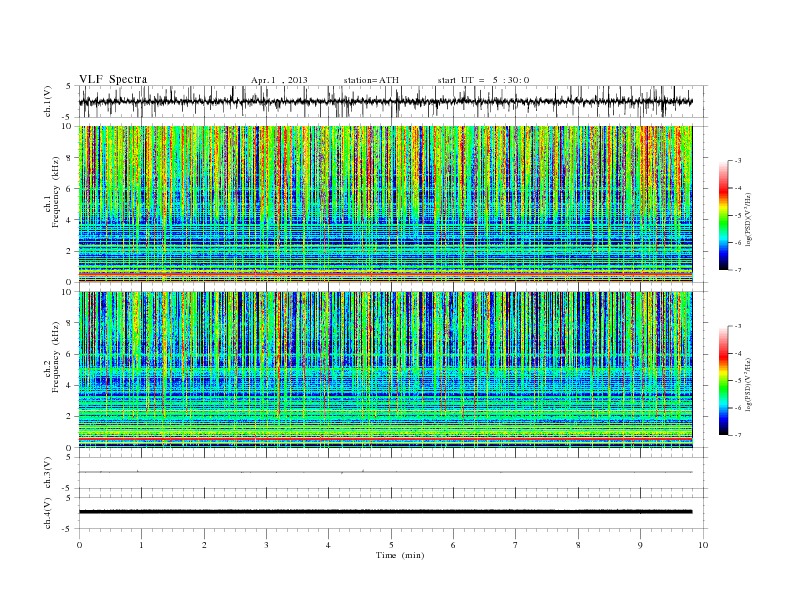Click the "4" kHz tick on ch.1 frequency axis
The height and width of the screenshot is (612, 792).
69,220
